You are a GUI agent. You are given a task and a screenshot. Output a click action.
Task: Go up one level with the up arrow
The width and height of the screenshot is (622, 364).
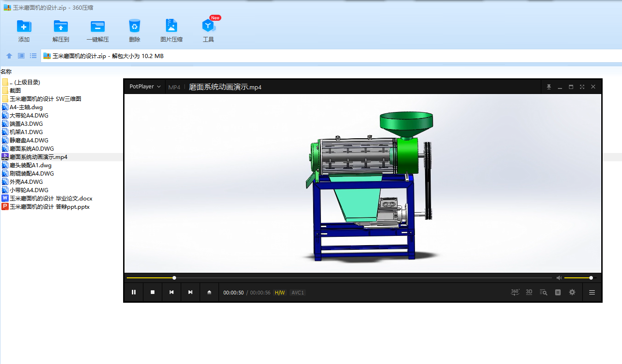click(9, 56)
